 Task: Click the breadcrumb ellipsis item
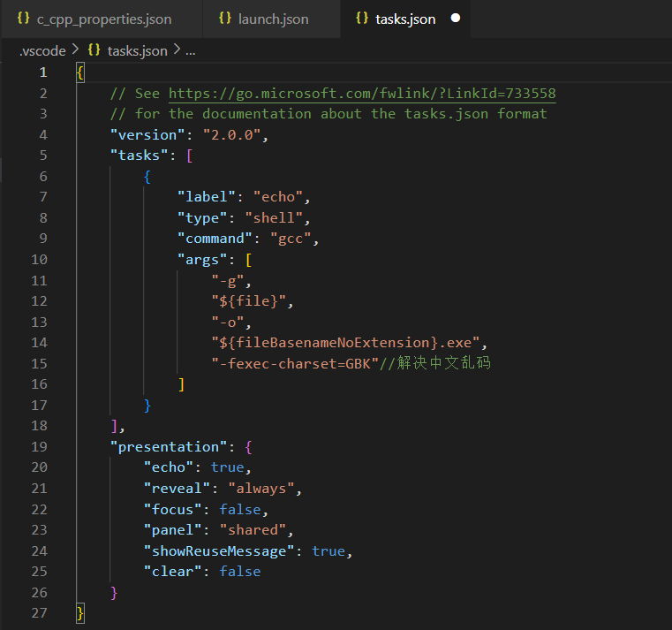pyautogui.click(x=190, y=51)
